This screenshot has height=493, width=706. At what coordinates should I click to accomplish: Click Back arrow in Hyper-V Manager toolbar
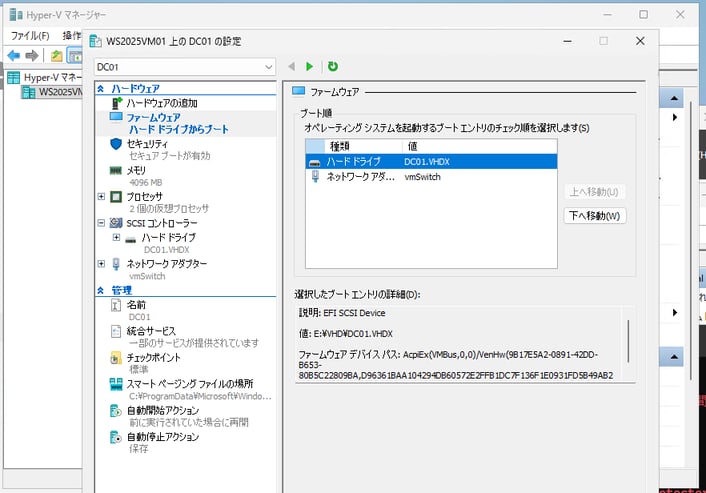14,56
